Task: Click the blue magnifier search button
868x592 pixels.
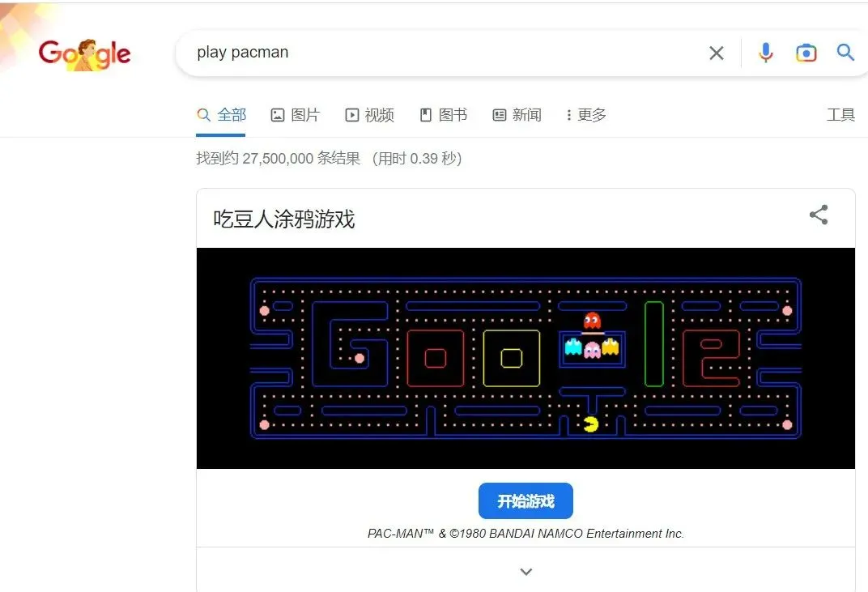Action: 845,53
